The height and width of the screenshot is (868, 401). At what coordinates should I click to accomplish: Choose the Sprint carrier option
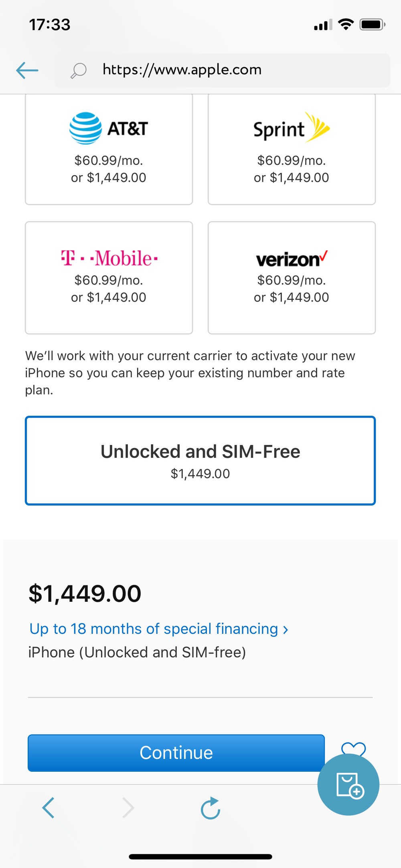(292, 149)
